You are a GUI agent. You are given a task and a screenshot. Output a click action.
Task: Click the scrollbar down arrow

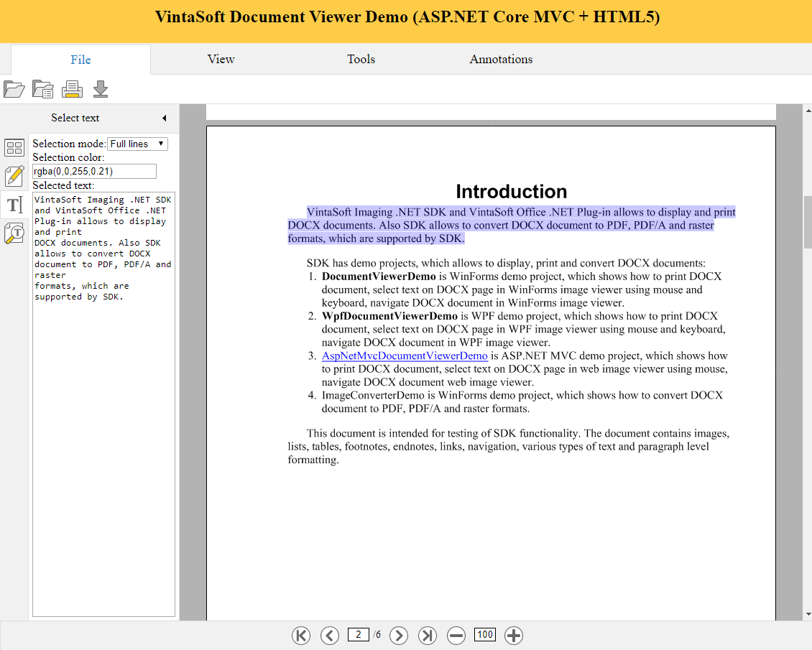[x=808, y=614]
